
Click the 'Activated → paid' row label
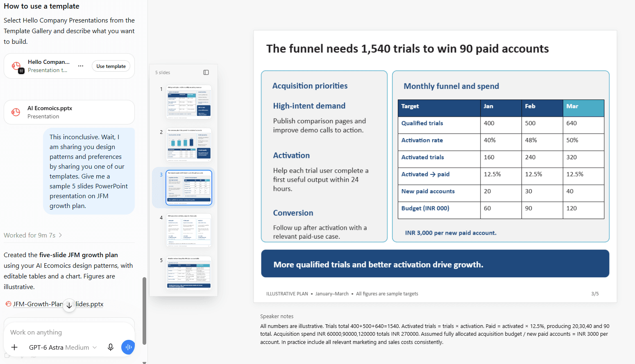425,174
